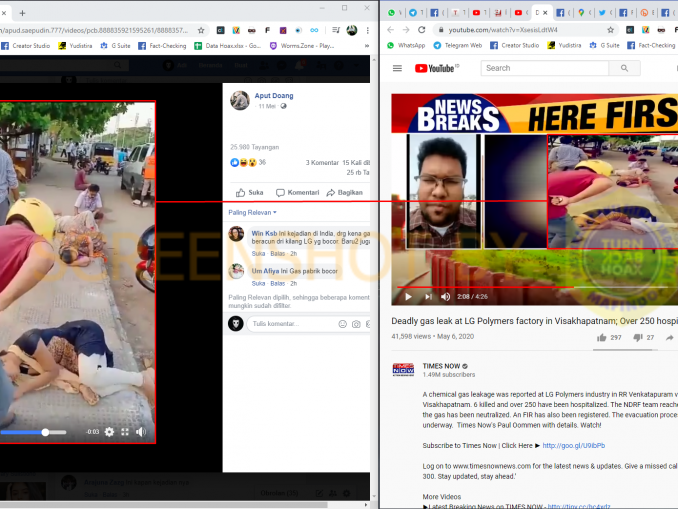Screen dimensions: 678x509
Task: Go back in YouTube browser window
Action: click(390, 30)
